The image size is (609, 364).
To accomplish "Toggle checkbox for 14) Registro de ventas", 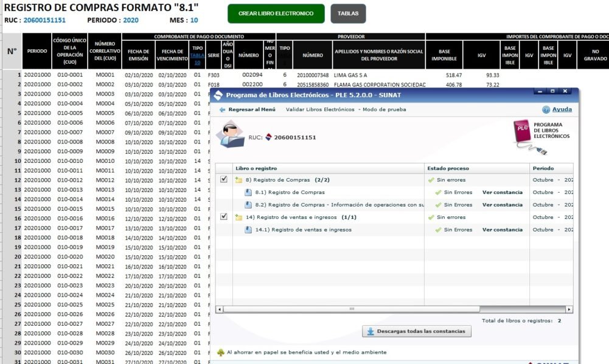I will pos(224,216).
